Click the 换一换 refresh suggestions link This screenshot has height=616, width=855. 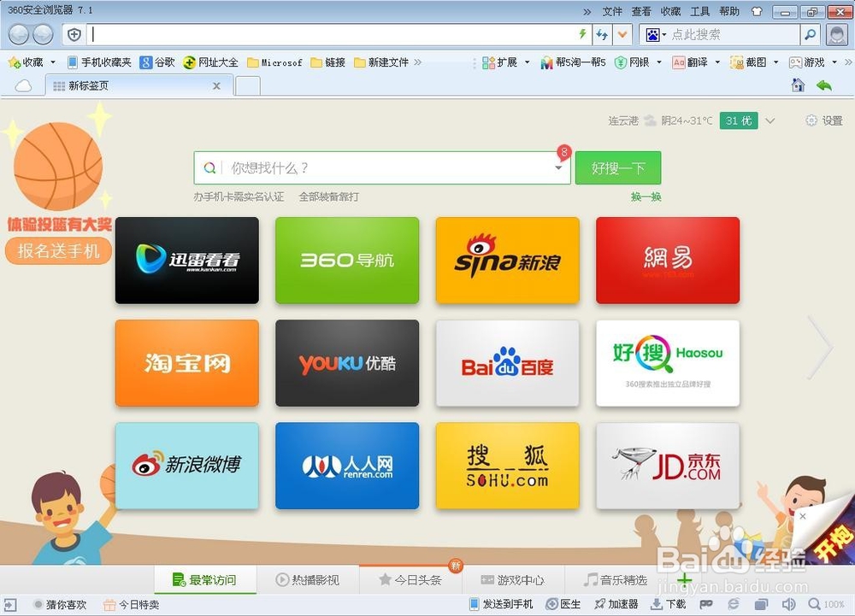(646, 197)
